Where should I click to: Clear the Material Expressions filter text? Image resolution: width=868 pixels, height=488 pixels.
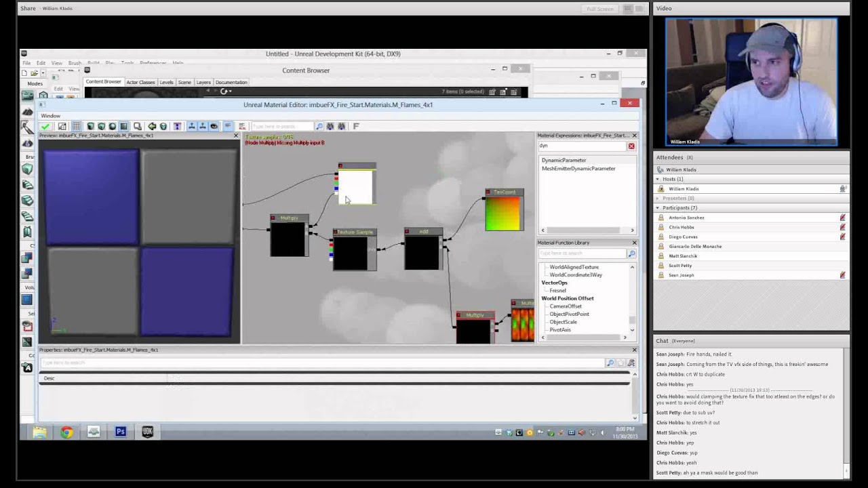point(631,146)
